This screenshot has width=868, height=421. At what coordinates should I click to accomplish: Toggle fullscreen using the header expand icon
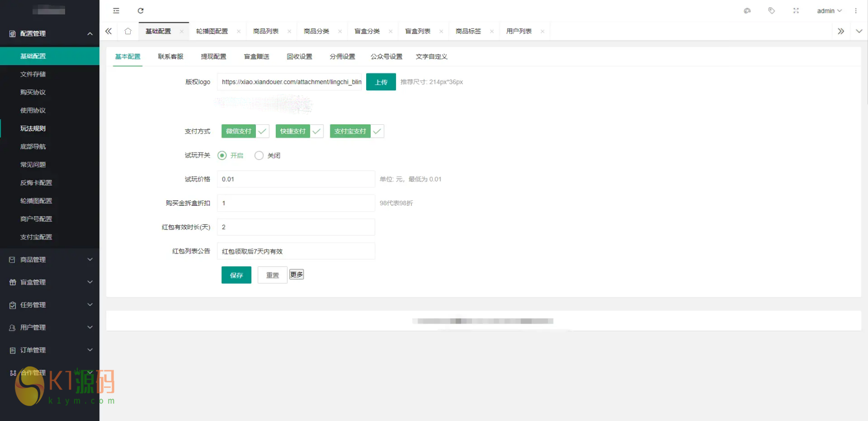coord(796,11)
